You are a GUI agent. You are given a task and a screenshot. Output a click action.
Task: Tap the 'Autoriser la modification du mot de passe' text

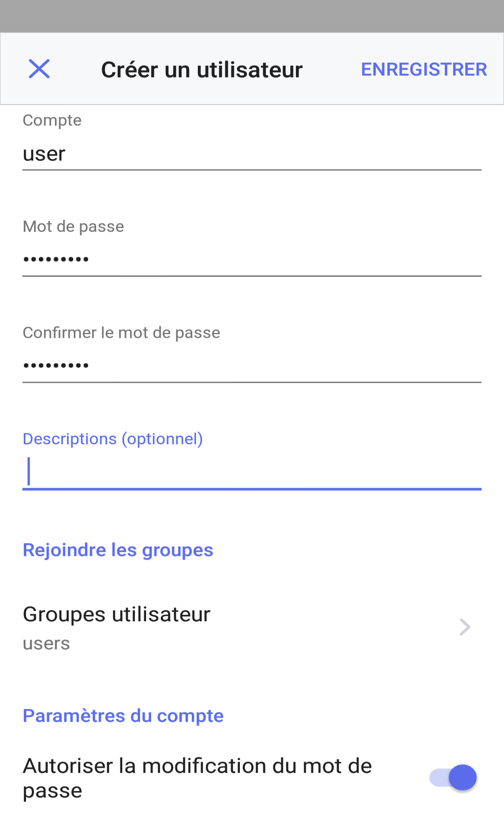click(197, 778)
